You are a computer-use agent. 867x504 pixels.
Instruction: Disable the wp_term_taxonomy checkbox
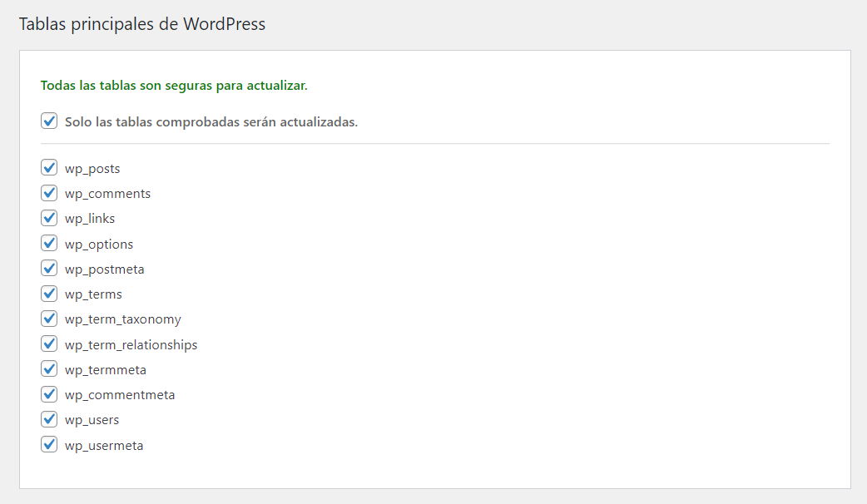tap(49, 319)
